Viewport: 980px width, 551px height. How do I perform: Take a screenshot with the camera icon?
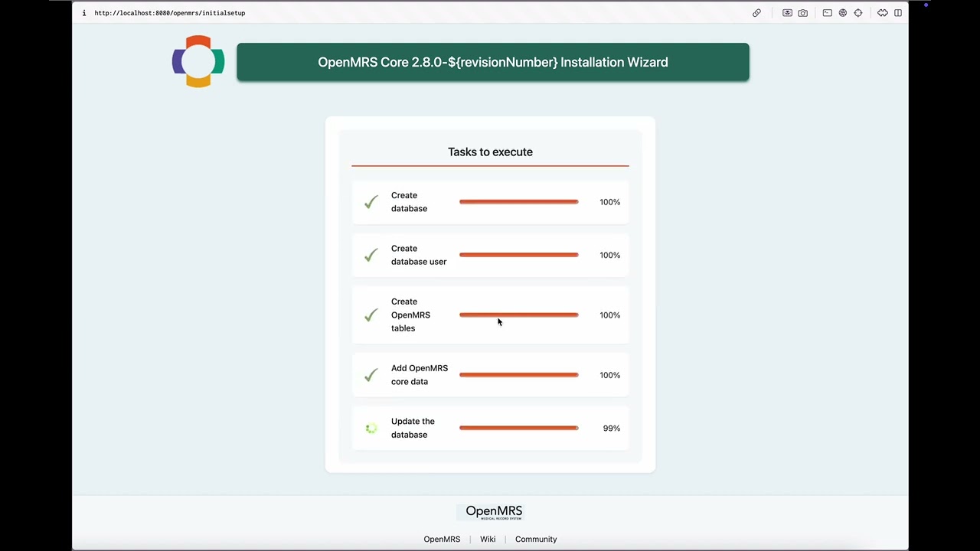802,13
